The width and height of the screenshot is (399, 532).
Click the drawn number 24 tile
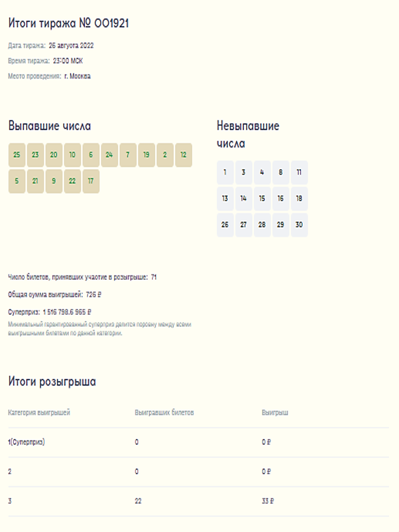click(x=109, y=155)
